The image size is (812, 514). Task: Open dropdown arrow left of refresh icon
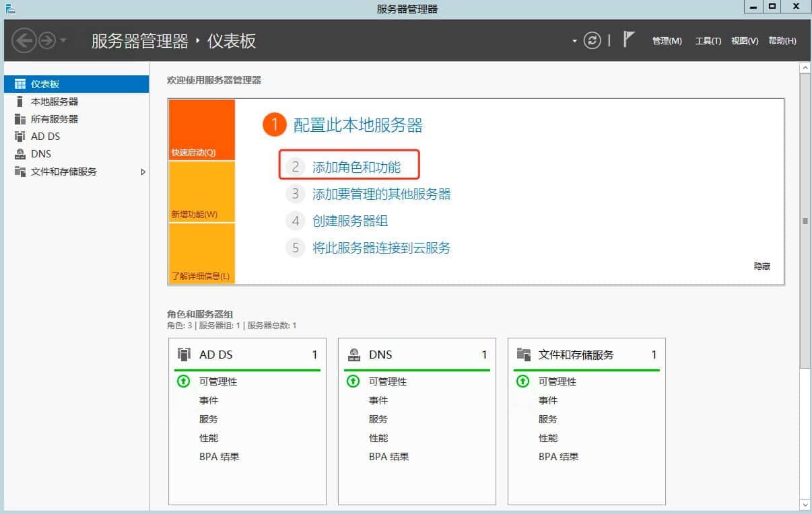coord(574,41)
